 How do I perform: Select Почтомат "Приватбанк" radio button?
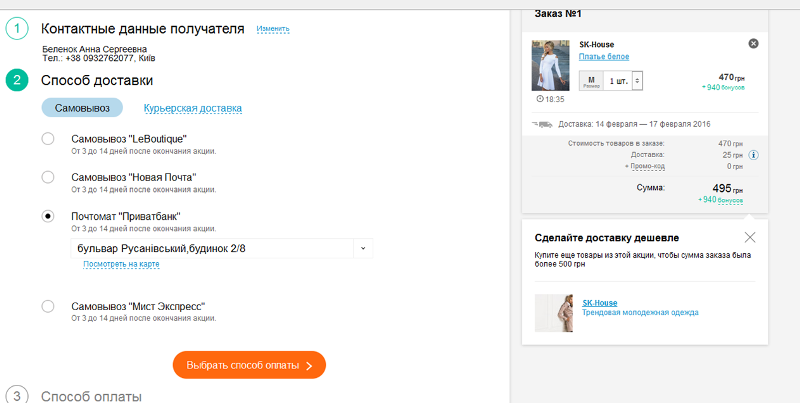click(x=48, y=215)
